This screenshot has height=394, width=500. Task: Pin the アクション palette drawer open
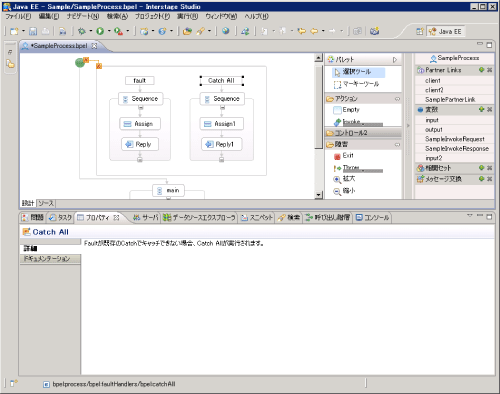397,99
